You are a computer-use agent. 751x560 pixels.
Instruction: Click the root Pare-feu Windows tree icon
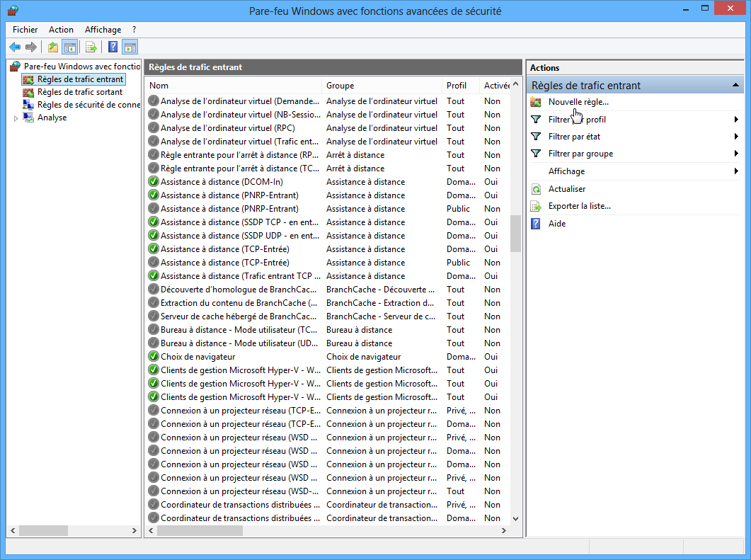(16, 66)
